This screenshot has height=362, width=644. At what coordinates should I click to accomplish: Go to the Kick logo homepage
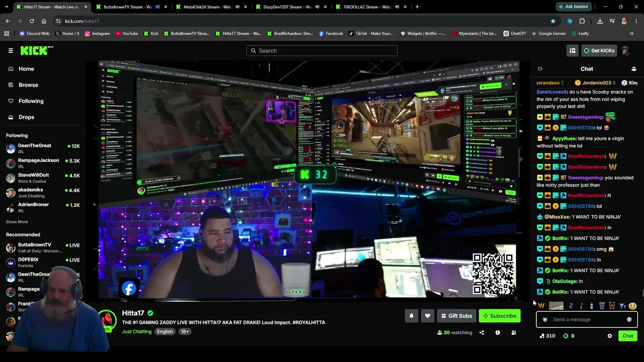click(x=36, y=50)
